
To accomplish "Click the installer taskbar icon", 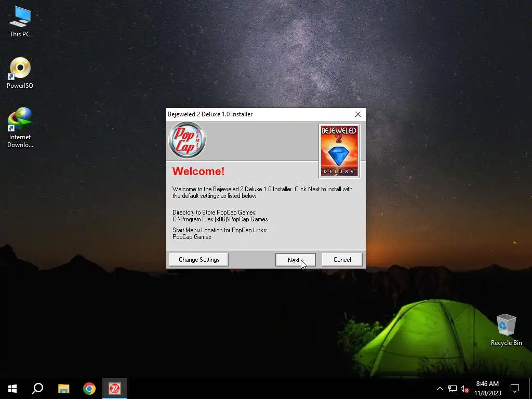I will [x=115, y=389].
